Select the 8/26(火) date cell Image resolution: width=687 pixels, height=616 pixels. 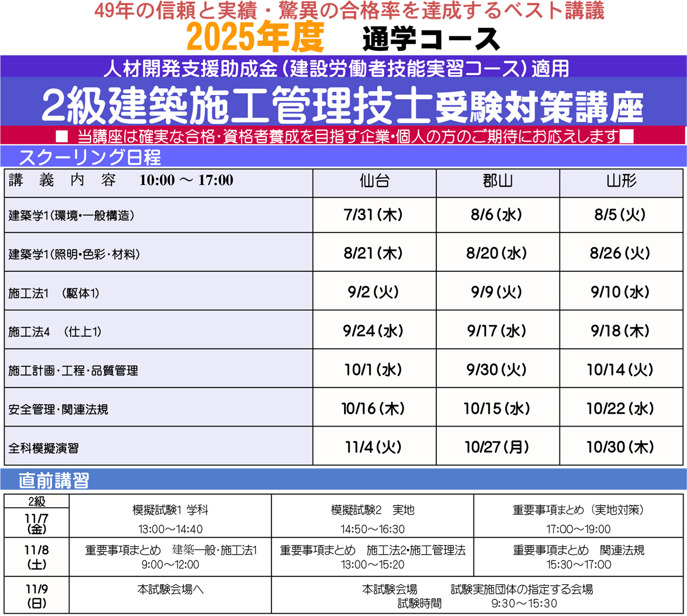coord(621,252)
